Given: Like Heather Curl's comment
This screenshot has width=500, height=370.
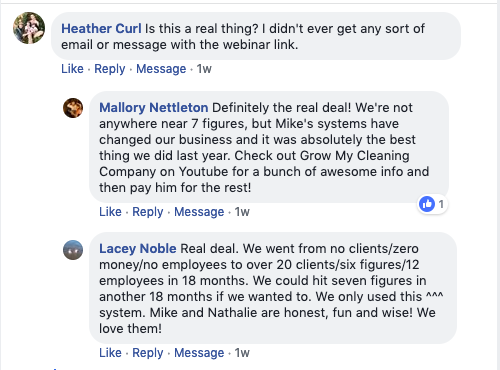Looking at the screenshot, I should coord(72,69).
